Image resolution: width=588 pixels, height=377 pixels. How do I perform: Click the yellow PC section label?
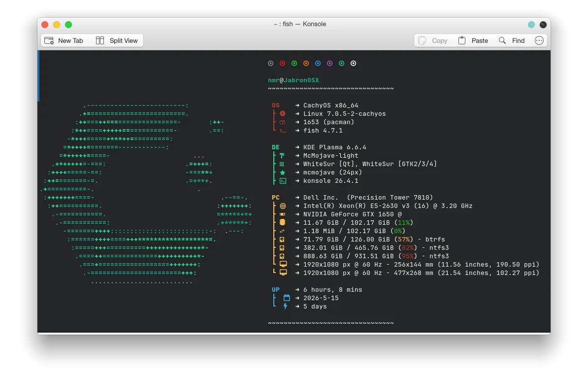[276, 198]
